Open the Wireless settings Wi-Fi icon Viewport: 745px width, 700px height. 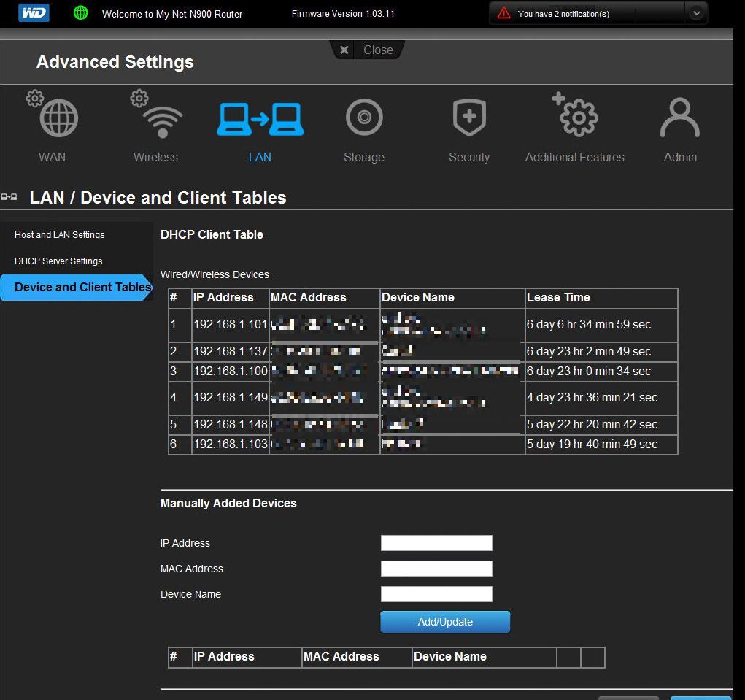click(x=161, y=119)
